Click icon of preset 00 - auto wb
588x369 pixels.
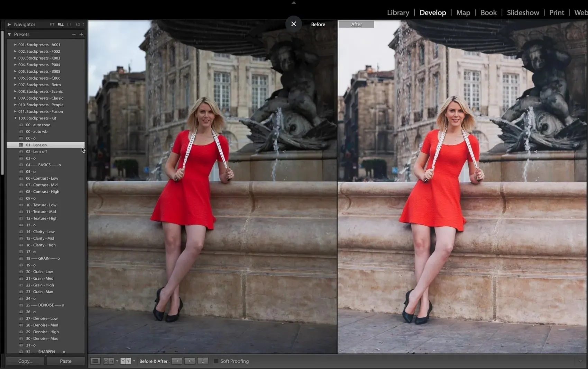[21, 132]
